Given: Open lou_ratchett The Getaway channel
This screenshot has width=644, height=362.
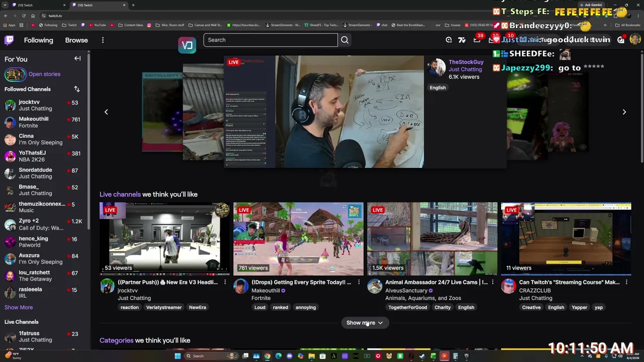Looking at the screenshot, I should click(x=44, y=276).
